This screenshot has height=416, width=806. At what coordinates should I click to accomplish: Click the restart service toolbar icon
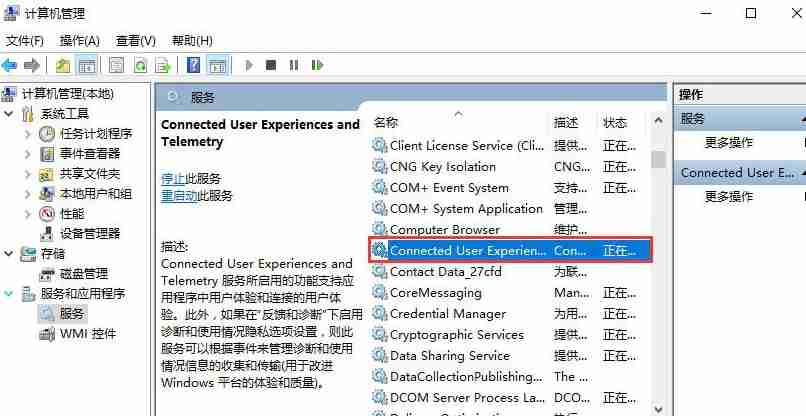(317, 65)
